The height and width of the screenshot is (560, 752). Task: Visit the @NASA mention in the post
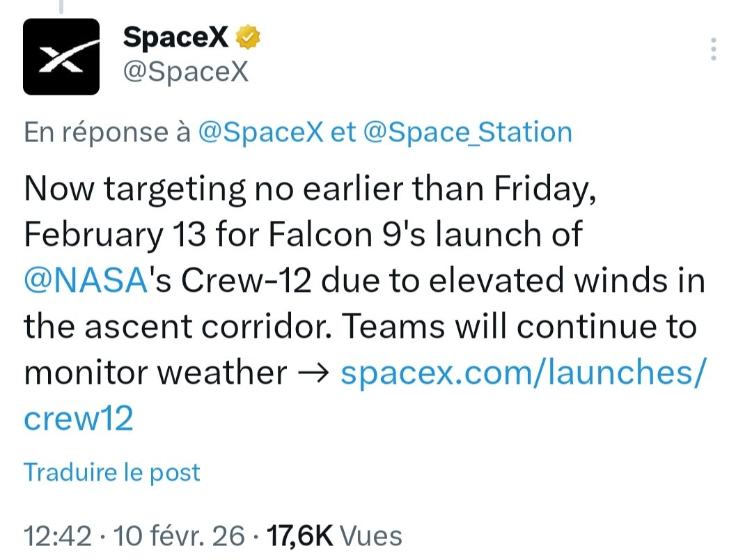(x=84, y=281)
